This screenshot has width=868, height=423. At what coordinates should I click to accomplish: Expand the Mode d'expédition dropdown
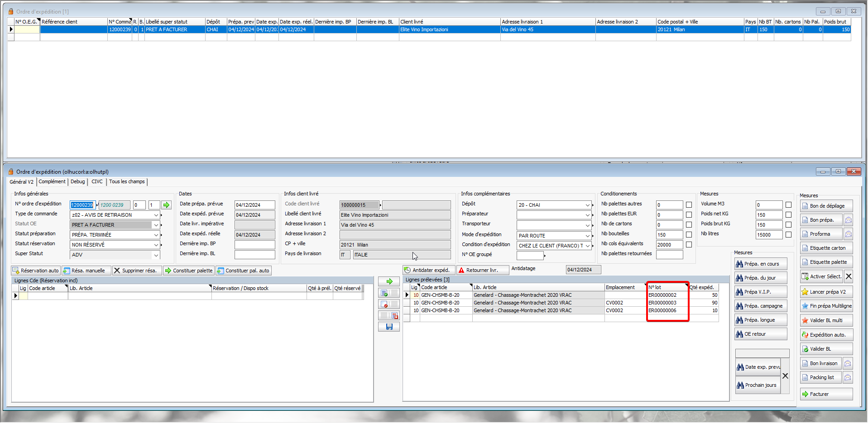click(x=587, y=236)
